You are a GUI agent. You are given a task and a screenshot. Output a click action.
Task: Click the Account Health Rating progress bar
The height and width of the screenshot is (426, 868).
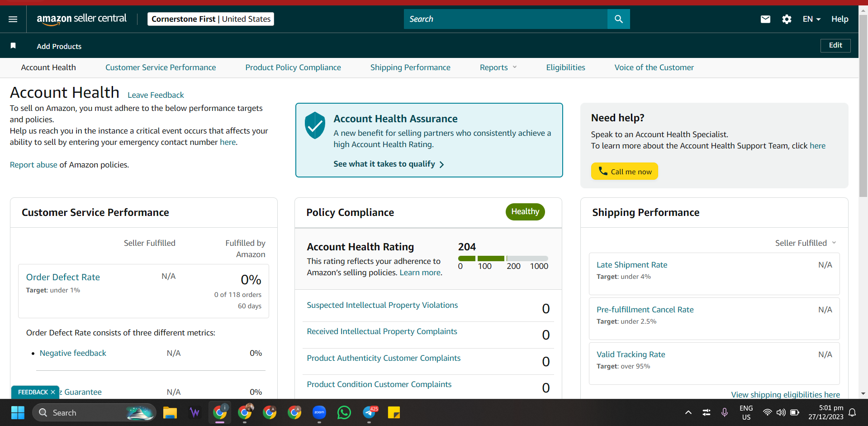click(x=503, y=258)
